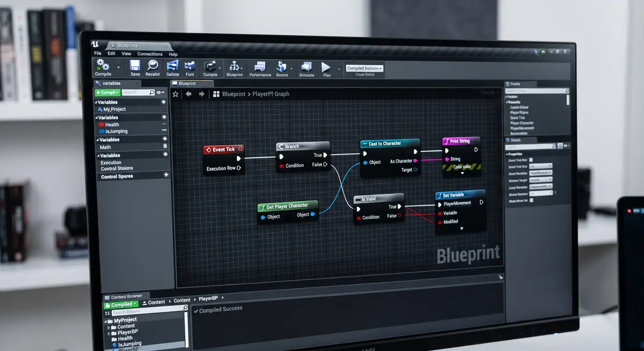Toggle the eye visibility icon in variables panel
644x351 pixels.
(x=160, y=92)
